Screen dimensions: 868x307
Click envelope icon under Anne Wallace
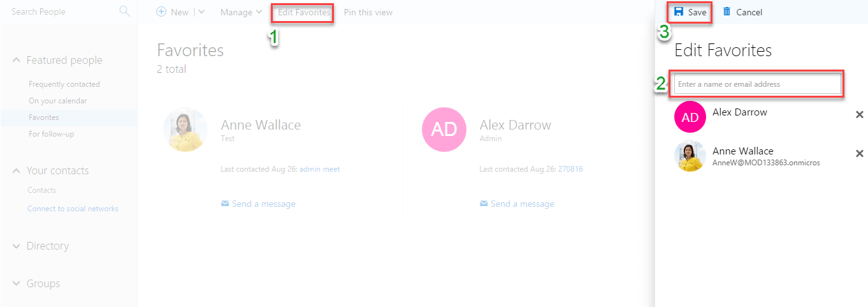coord(224,204)
